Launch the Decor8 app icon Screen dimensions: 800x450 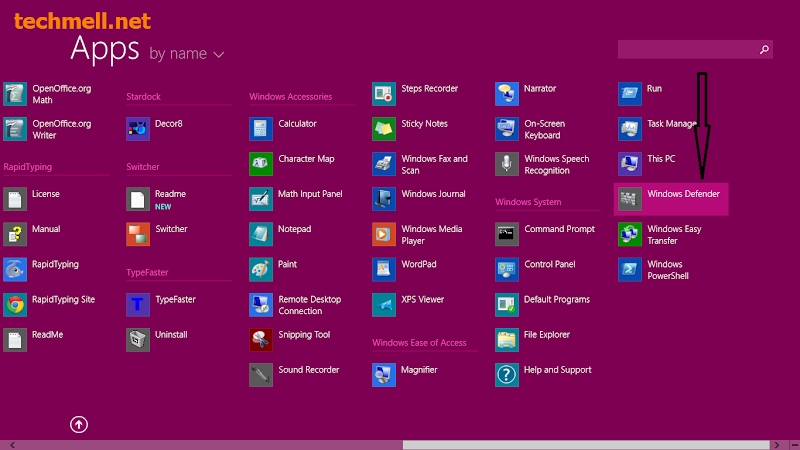(138, 129)
